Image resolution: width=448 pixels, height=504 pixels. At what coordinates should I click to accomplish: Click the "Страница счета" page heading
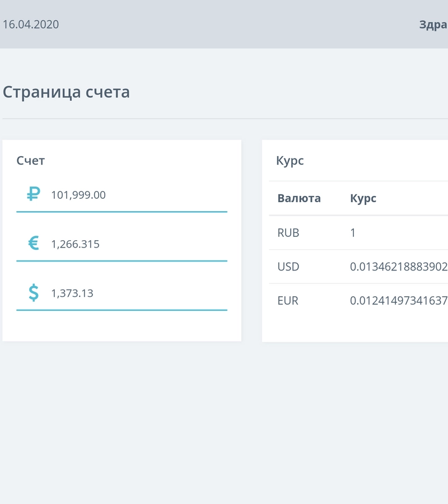pos(66,92)
